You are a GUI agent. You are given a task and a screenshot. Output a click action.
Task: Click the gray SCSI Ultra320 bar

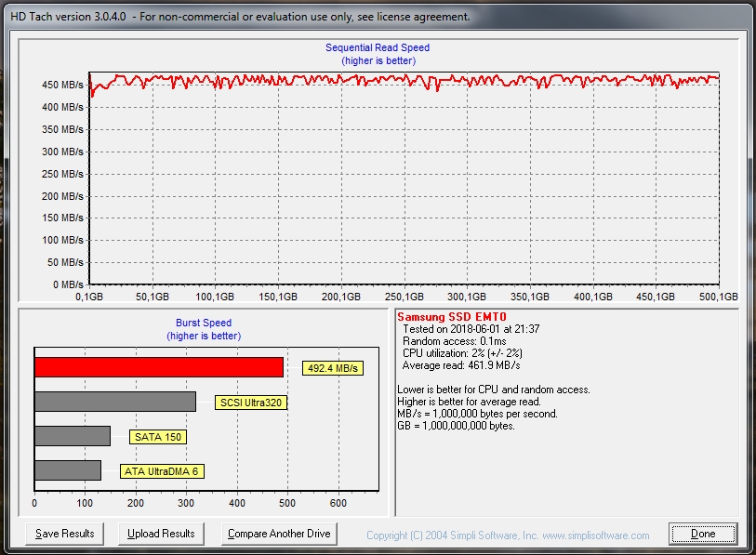(x=115, y=402)
